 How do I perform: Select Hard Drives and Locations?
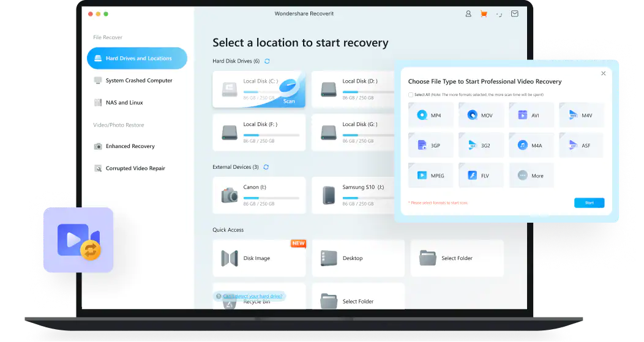[x=137, y=58]
